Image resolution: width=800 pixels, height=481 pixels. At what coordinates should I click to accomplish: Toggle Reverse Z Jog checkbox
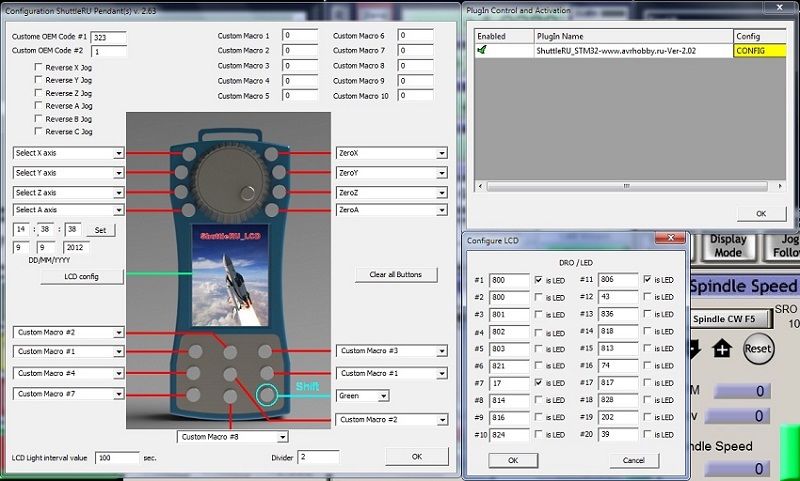click(39, 93)
